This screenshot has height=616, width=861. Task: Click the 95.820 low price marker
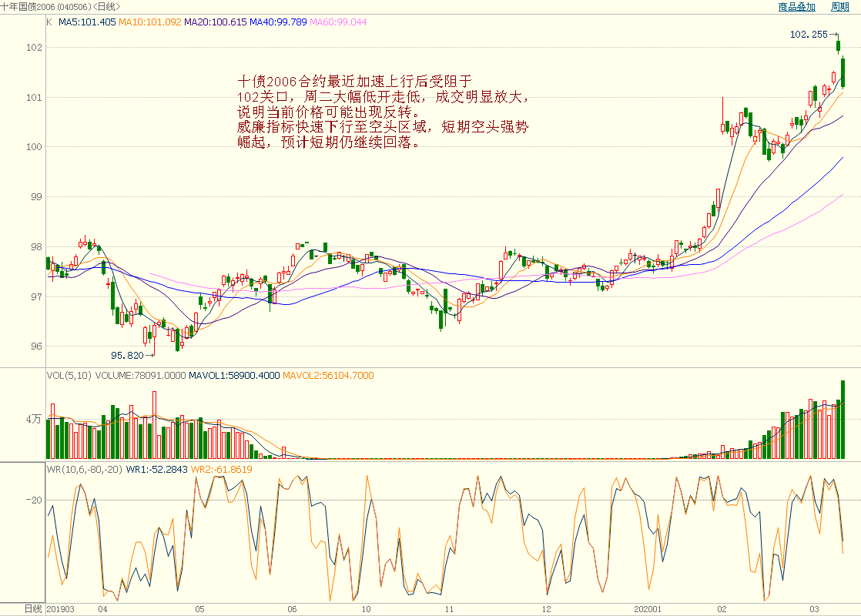pyautogui.click(x=128, y=356)
